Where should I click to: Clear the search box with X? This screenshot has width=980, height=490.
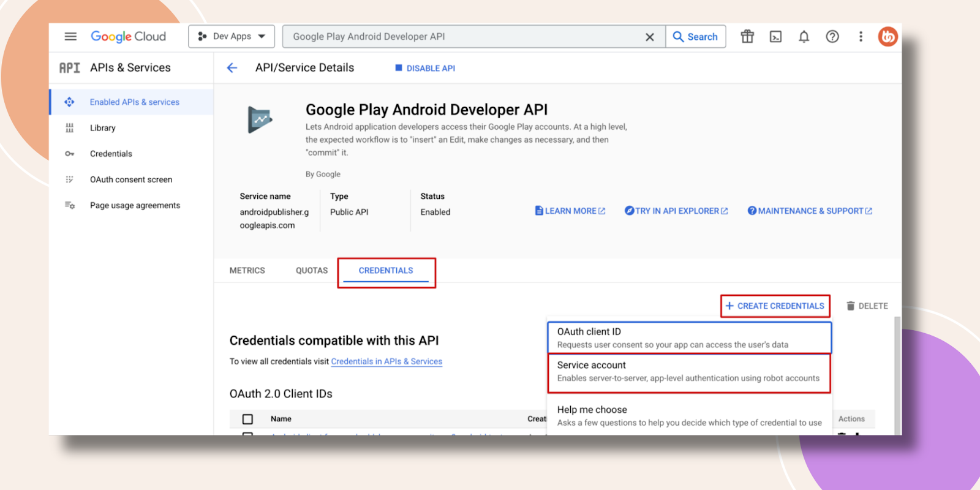(649, 37)
